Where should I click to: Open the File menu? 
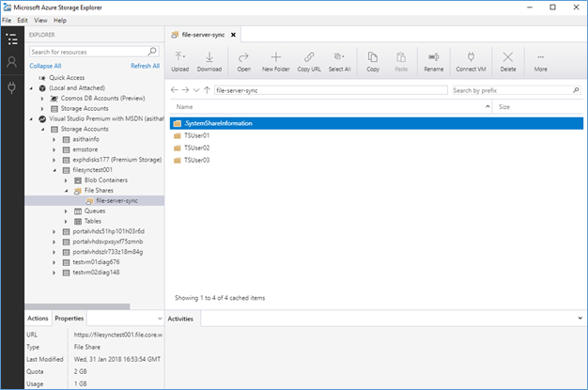tap(7, 21)
